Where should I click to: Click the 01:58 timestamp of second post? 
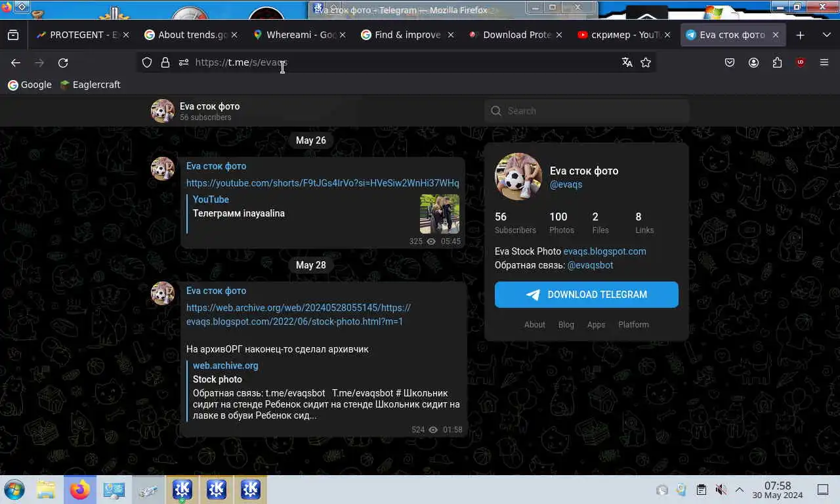[453, 430]
